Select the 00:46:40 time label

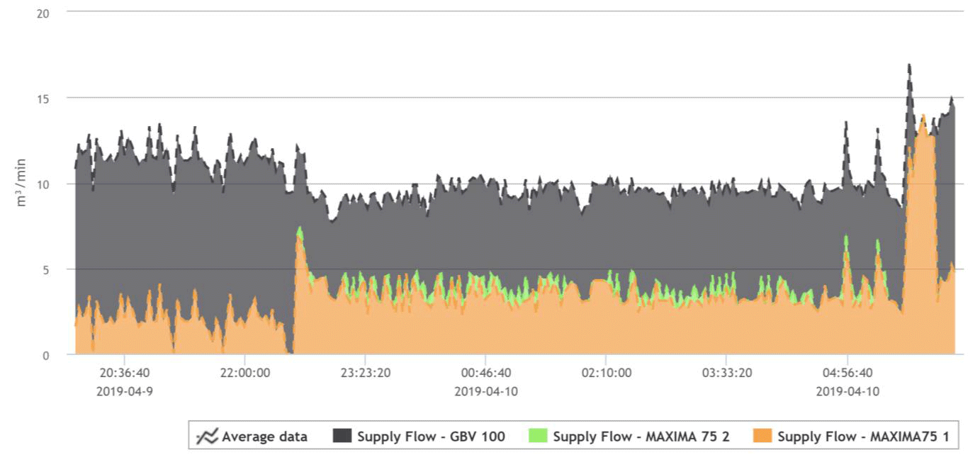pos(485,372)
